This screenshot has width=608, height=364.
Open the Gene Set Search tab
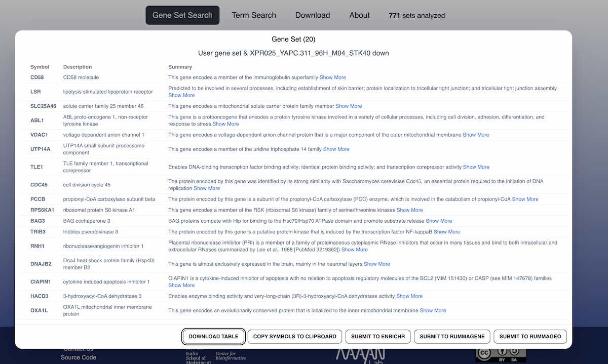click(182, 15)
